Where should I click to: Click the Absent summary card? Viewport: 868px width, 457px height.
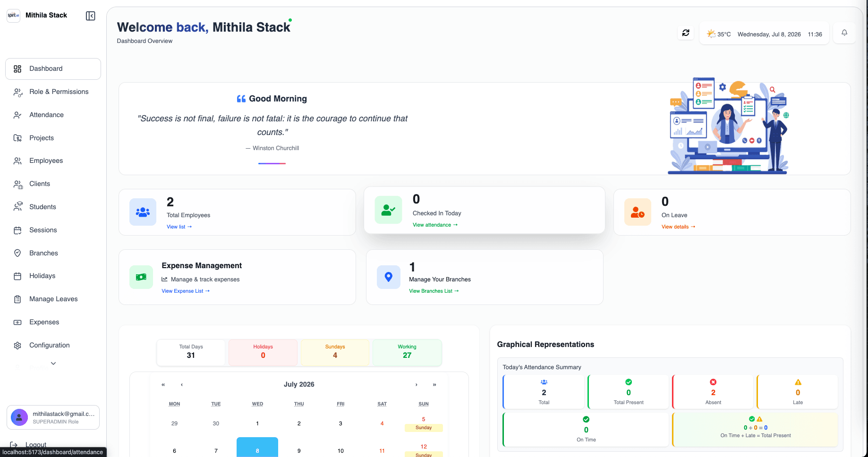(713, 392)
